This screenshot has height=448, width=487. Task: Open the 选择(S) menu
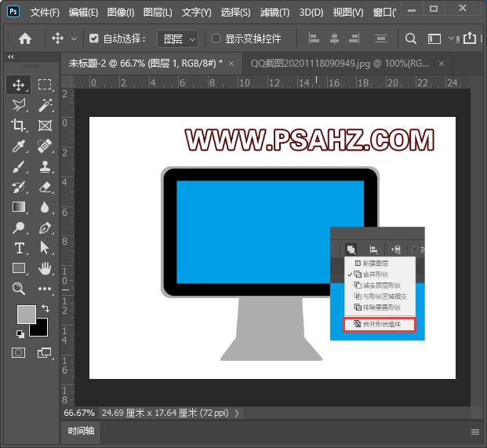point(235,13)
